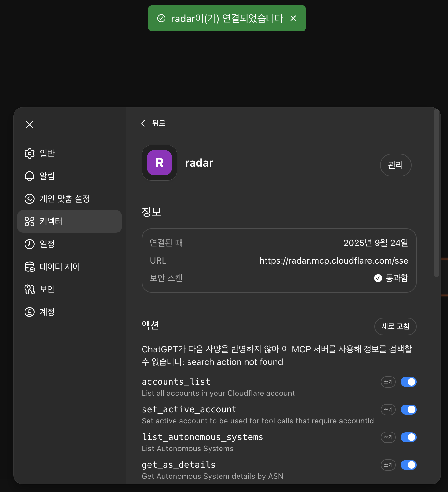Click the 관리 manage button
Viewport: 448px width, 492px height.
[x=395, y=165]
